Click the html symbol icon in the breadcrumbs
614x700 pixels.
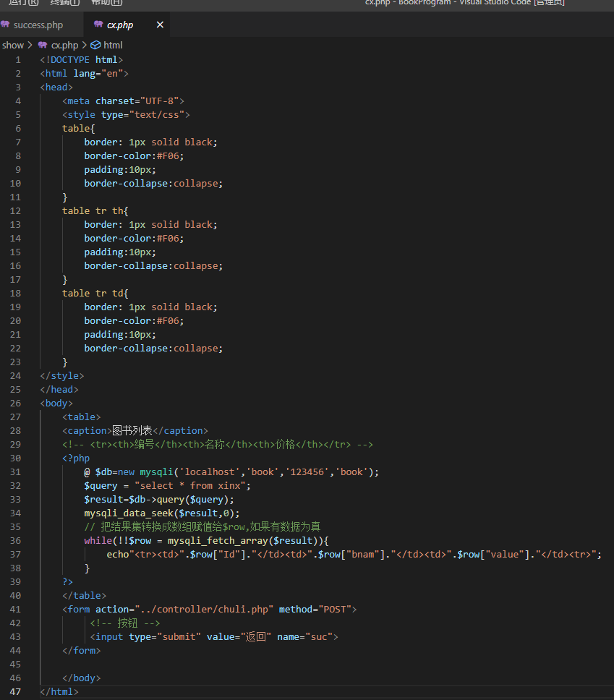point(95,45)
